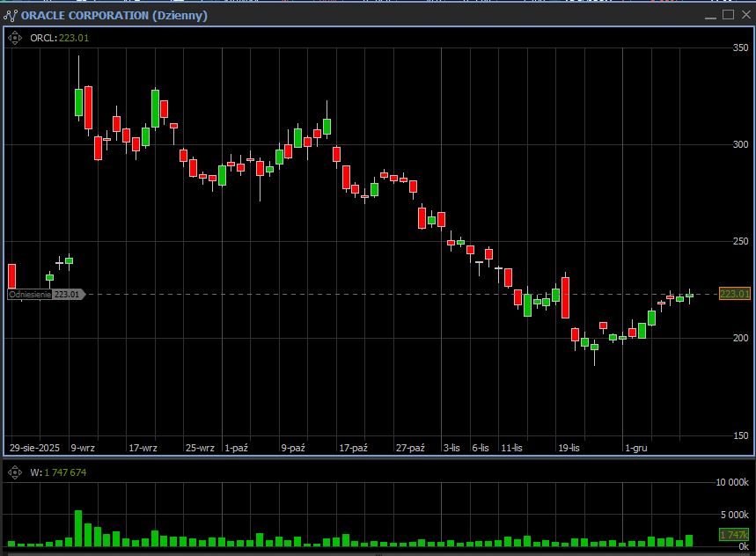
Task: Click the 9-wrz date label on time axis
Action: 83,448
